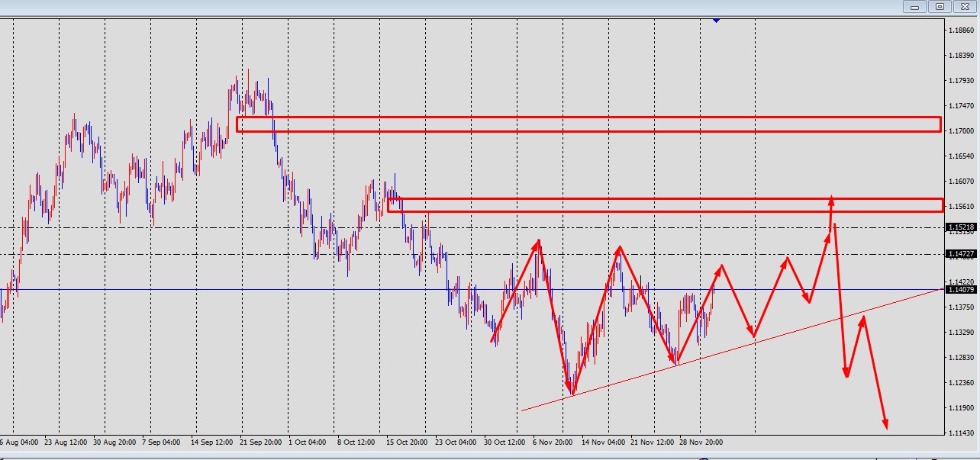The height and width of the screenshot is (460, 980).
Task: Minimize the chart window
Action: coord(914,7)
